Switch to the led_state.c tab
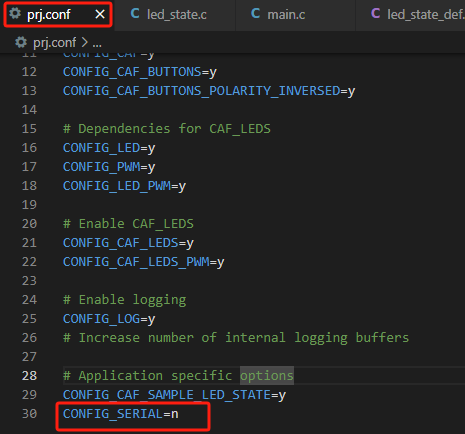 coord(168,14)
